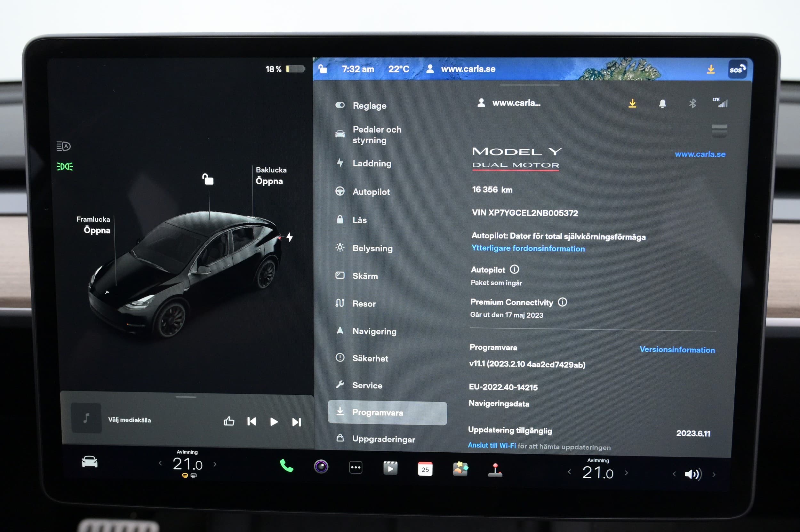This screenshot has width=800, height=532.
Task: Open the rear trunk via Baklucka Öppna
Action: point(271,176)
